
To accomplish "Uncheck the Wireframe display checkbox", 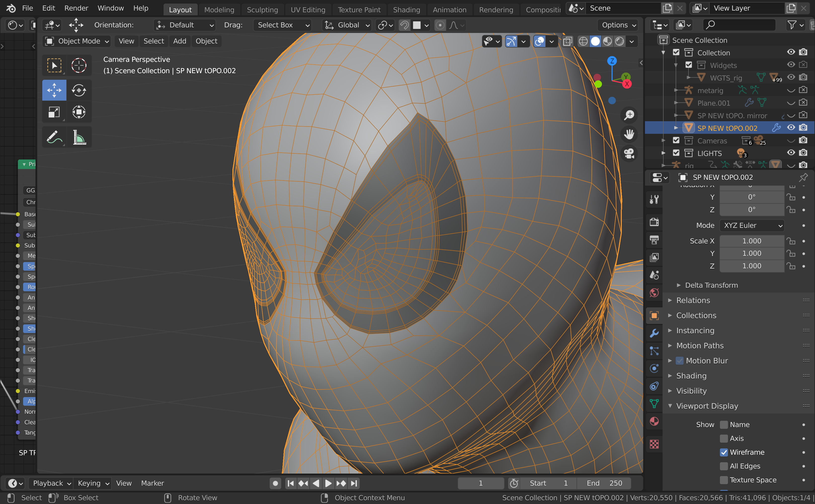I will click(x=724, y=452).
